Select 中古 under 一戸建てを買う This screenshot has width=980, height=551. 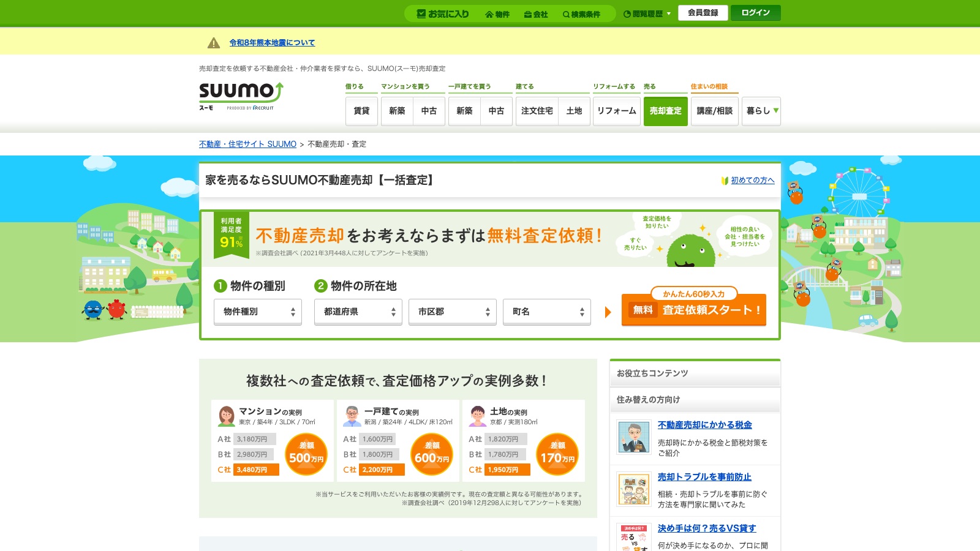(x=497, y=111)
